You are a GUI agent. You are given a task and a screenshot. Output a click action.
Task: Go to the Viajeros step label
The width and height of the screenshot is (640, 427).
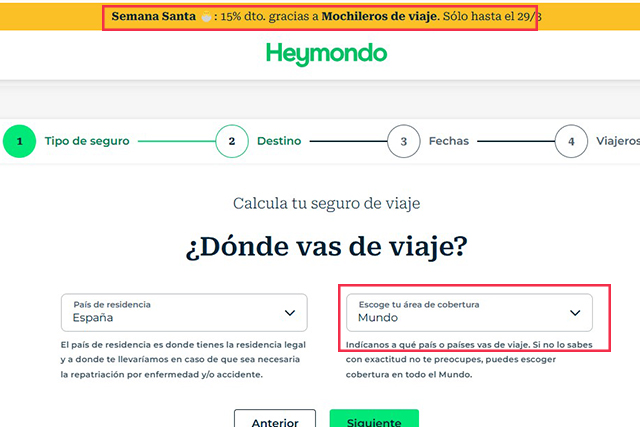click(618, 141)
